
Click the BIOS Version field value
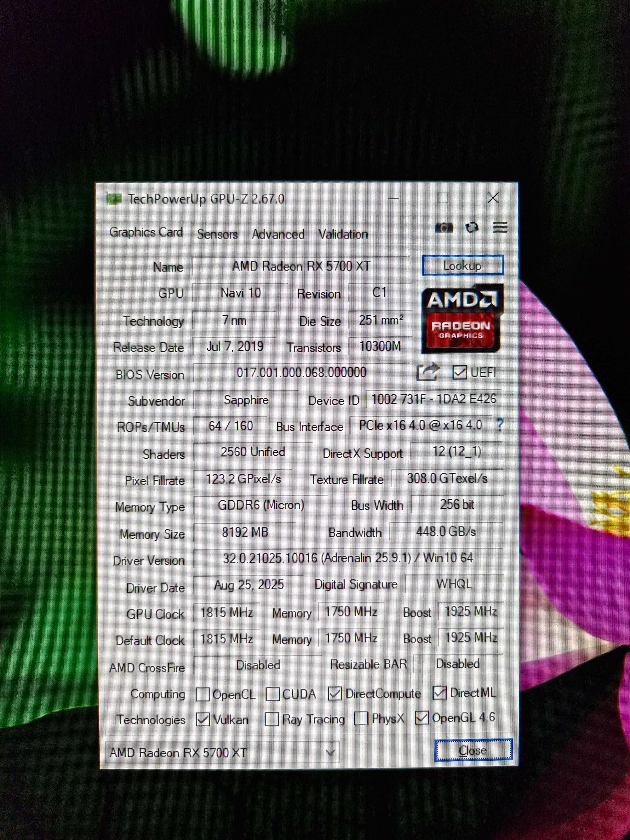click(x=301, y=373)
